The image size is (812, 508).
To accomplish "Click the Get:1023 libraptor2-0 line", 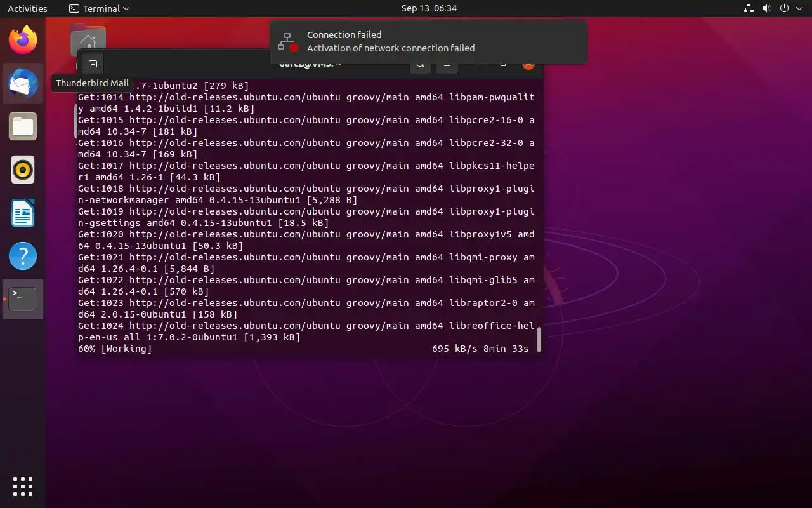I will tap(306, 309).
